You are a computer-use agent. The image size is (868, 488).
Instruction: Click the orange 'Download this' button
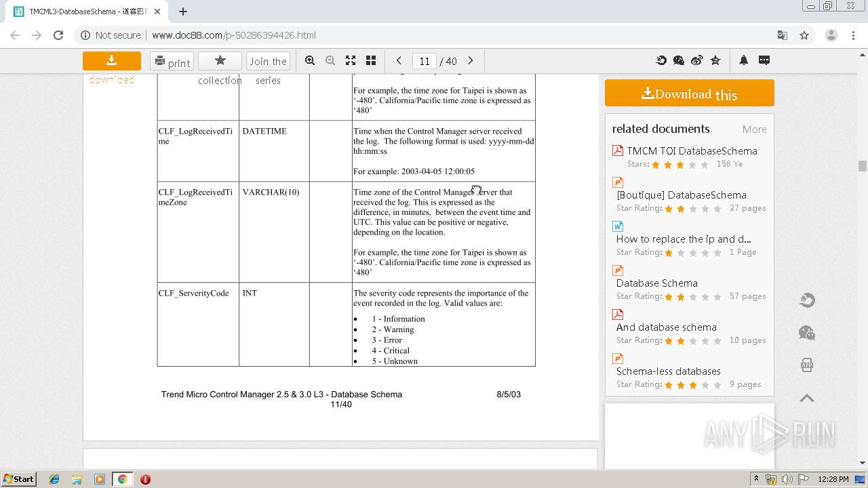pos(690,94)
